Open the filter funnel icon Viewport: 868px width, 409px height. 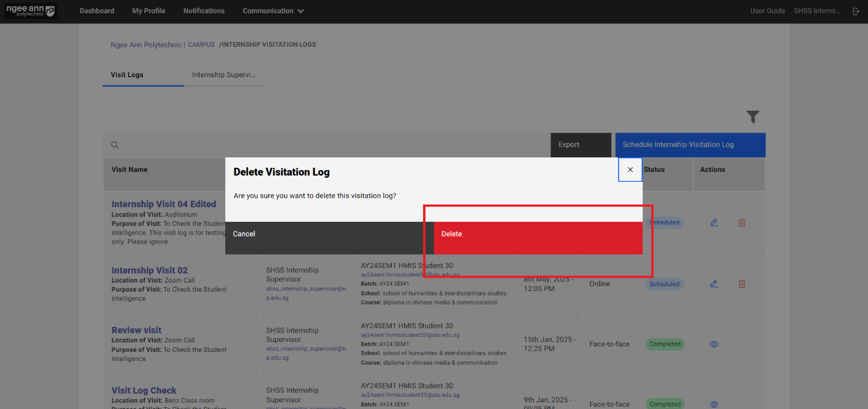(753, 117)
